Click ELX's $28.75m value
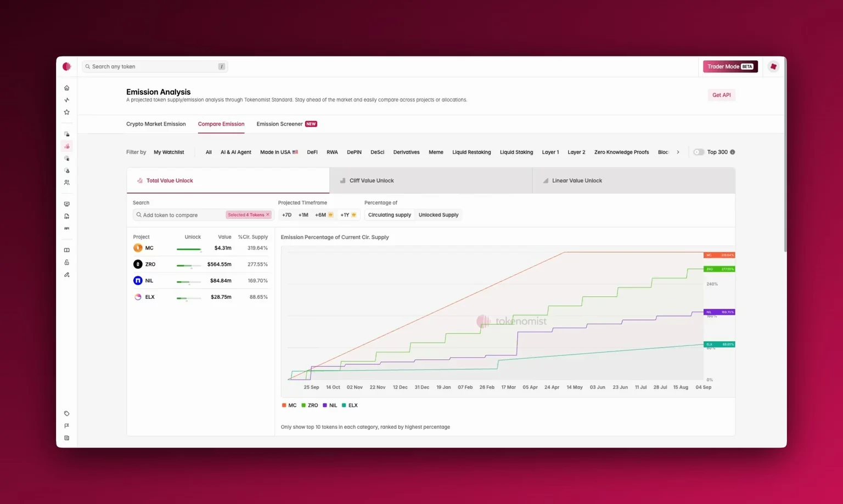The image size is (843, 504). [x=221, y=297]
